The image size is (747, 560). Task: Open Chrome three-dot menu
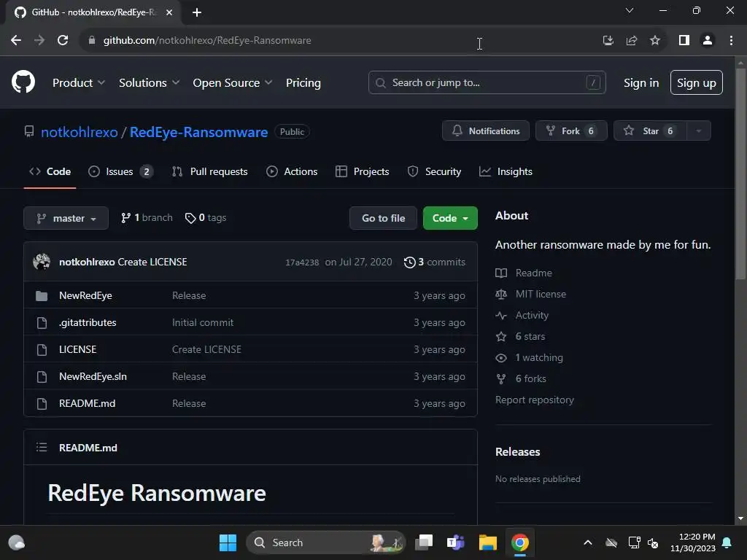(731, 41)
